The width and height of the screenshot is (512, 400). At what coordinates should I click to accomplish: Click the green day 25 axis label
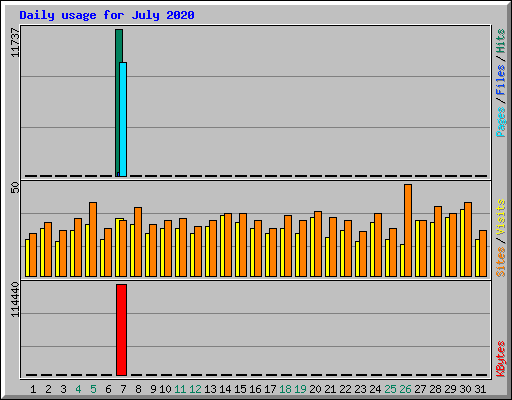390,389
